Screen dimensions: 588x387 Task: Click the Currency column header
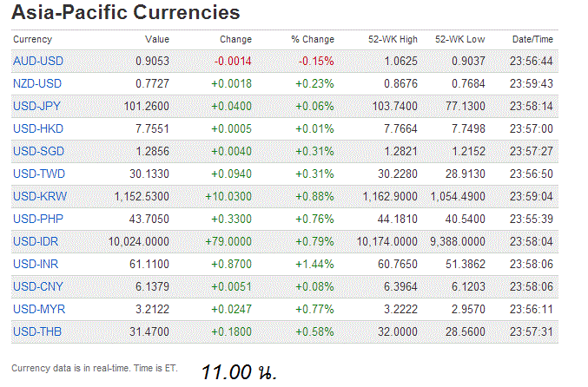point(33,39)
